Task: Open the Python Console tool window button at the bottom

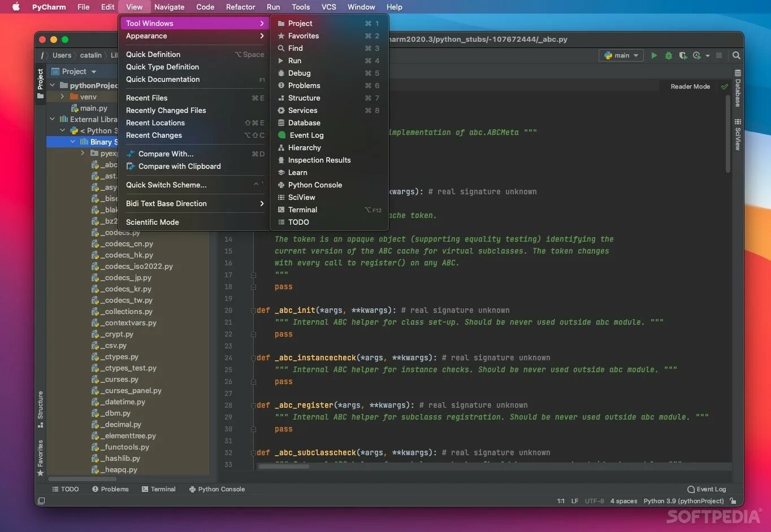Action: (x=217, y=489)
